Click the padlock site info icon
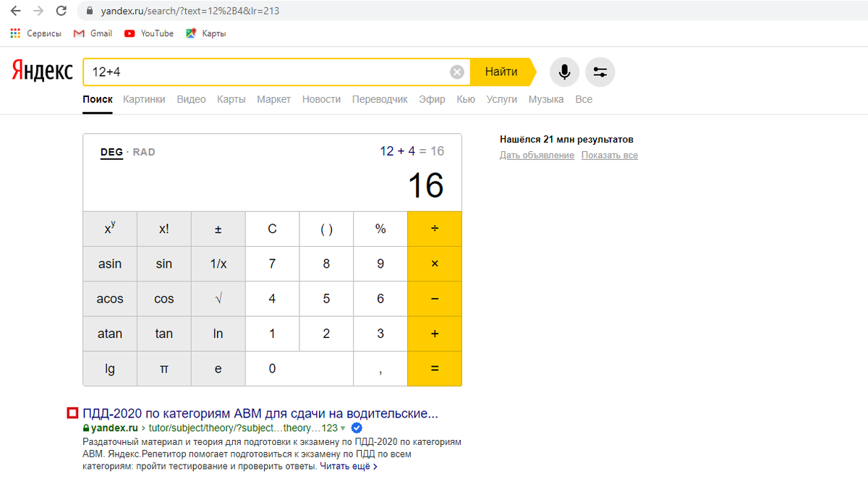The image size is (868, 492). click(90, 12)
